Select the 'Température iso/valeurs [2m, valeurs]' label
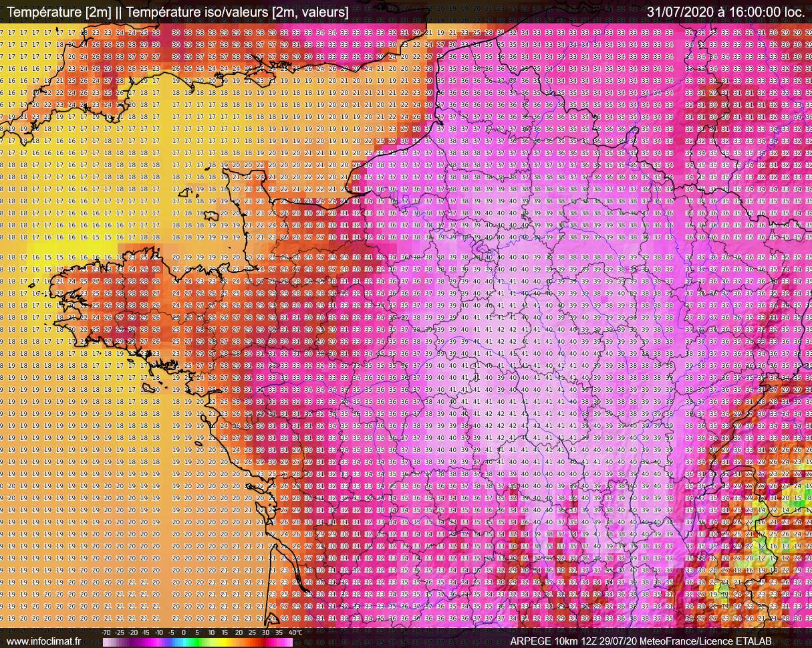Screen dimensions: 812x648 (x=237, y=12)
